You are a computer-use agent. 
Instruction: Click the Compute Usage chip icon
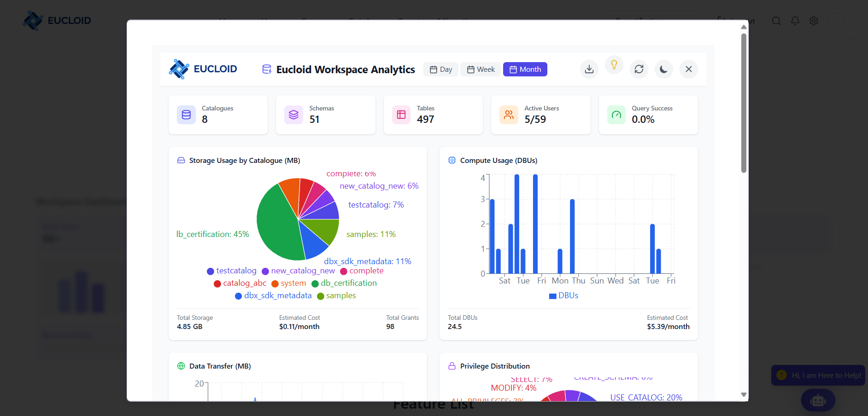click(452, 160)
